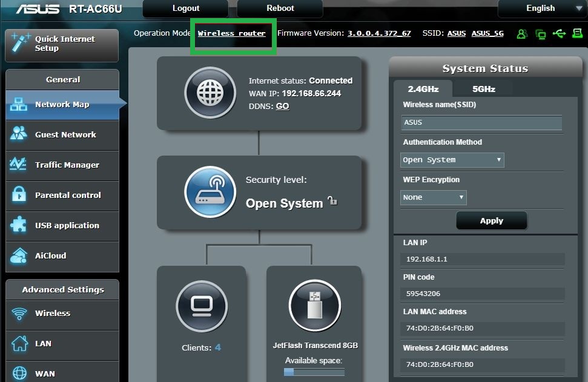Click the USB application puzzle icon

point(18,225)
